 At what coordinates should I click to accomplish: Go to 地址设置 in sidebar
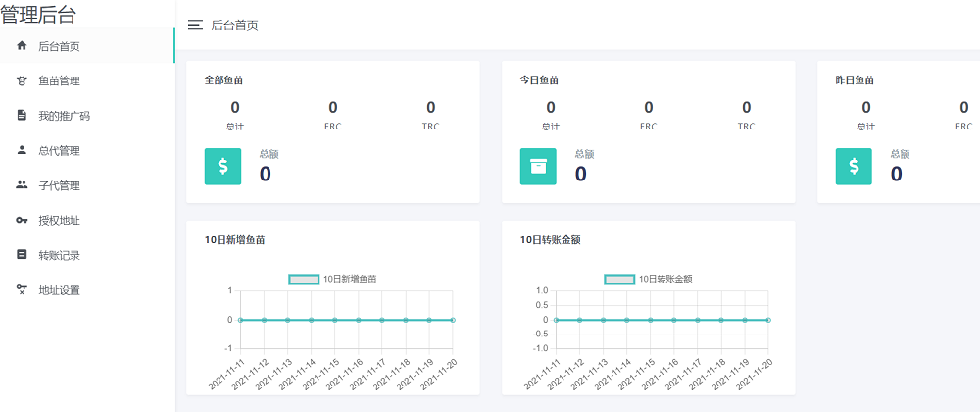click(59, 290)
